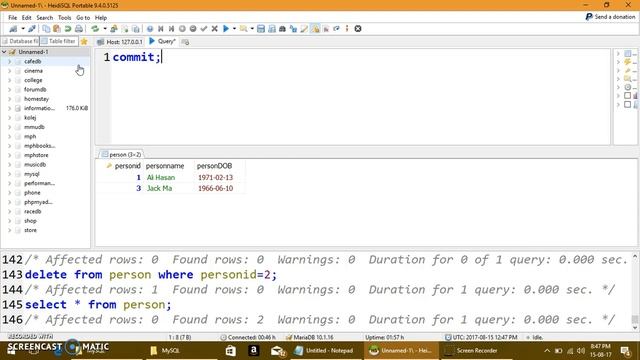Viewport: 640px width, 360px height.
Task: Open the Go to menu
Action: [x=83, y=18]
